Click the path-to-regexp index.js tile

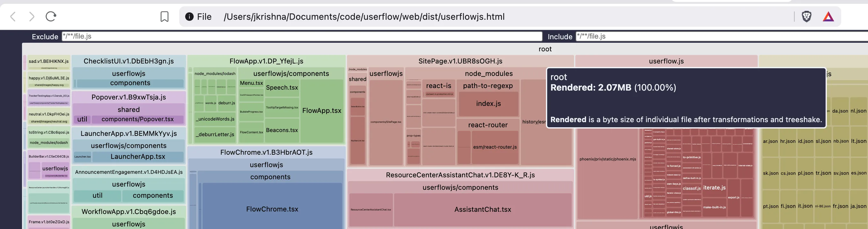coord(488,104)
